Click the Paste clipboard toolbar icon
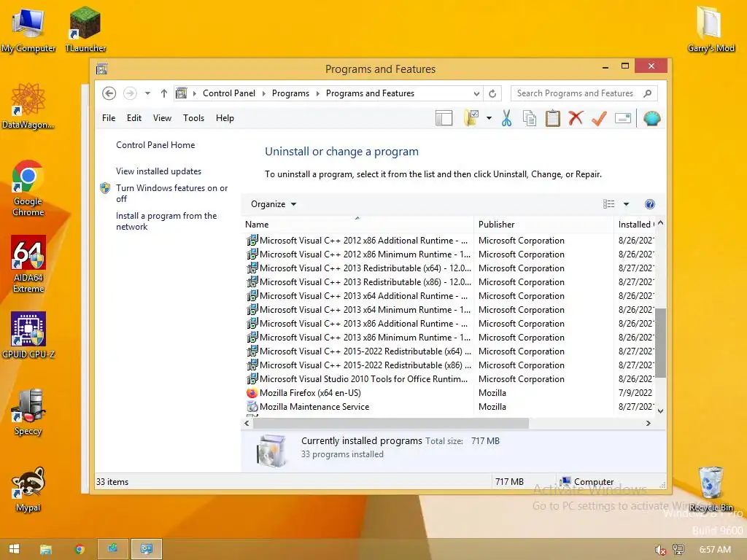 (x=553, y=118)
